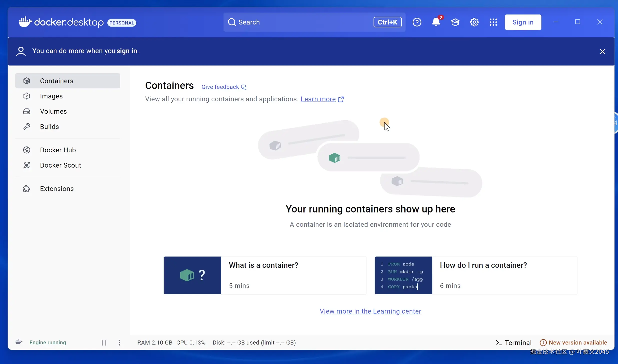Click the whale icon beside Engine running
Screen dimensions: 618x364
pos(19,342)
